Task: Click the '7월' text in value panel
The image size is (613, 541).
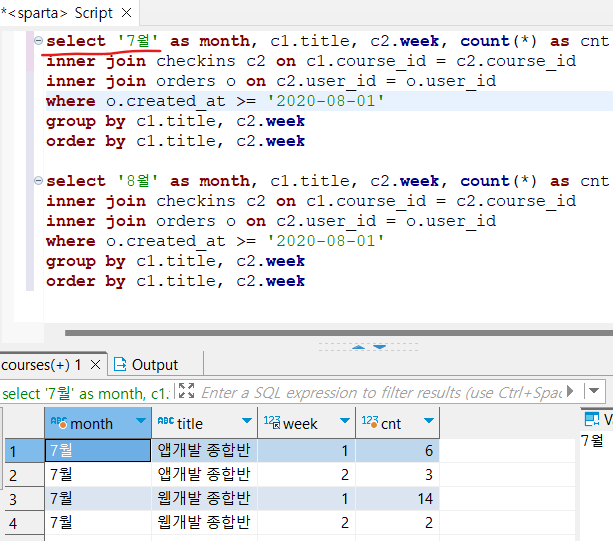Action: click(x=592, y=441)
